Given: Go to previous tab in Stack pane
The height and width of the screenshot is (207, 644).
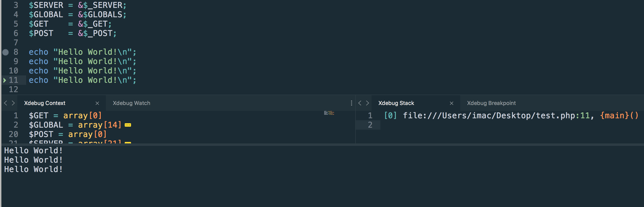Looking at the screenshot, I should pos(360,103).
